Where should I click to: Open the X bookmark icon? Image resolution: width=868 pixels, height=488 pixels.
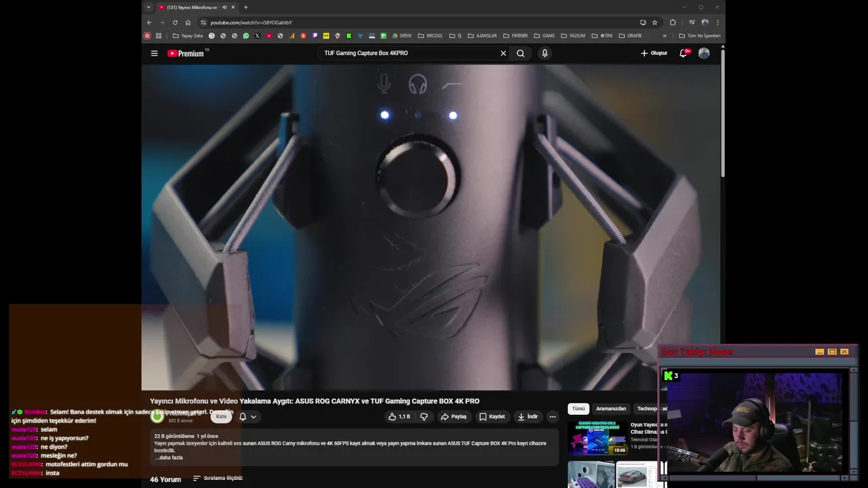258,36
